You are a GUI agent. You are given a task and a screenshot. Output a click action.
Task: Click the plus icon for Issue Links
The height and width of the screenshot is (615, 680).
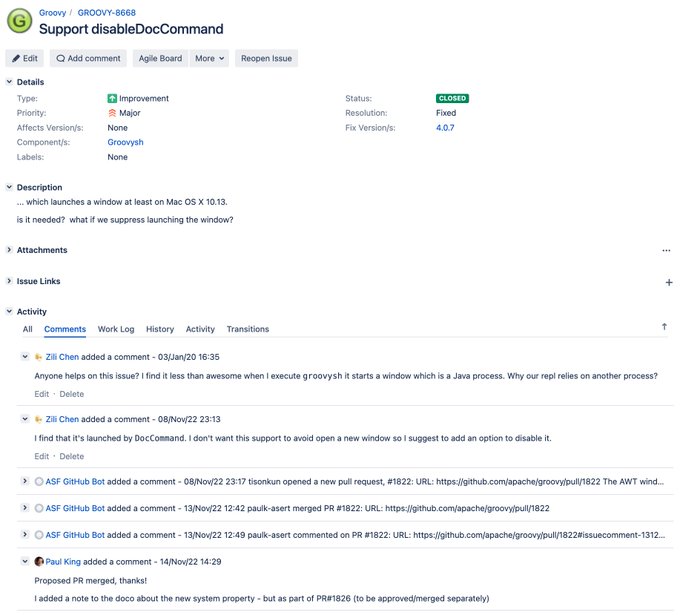coord(669,282)
